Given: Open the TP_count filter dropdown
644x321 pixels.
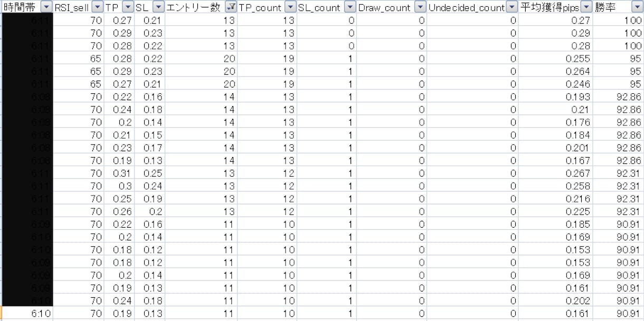Looking at the screenshot, I should 290,7.
